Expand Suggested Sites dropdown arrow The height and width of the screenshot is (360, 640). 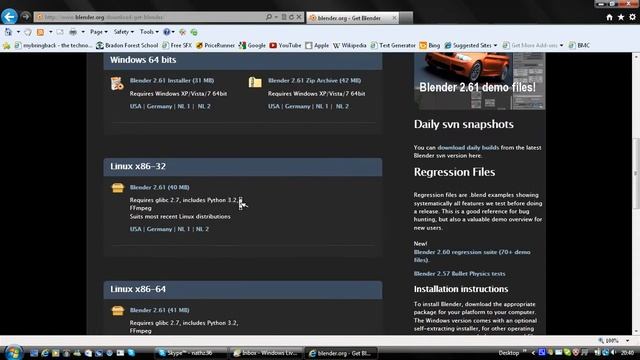pyautogui.click(x=496, y=46)
